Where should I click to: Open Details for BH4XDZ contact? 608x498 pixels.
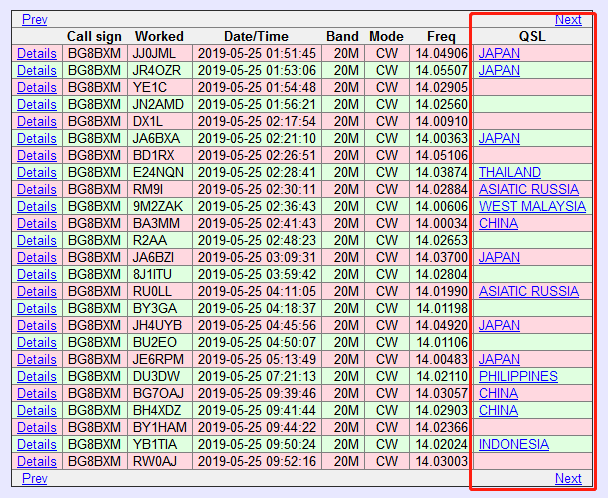coord(37,410)
